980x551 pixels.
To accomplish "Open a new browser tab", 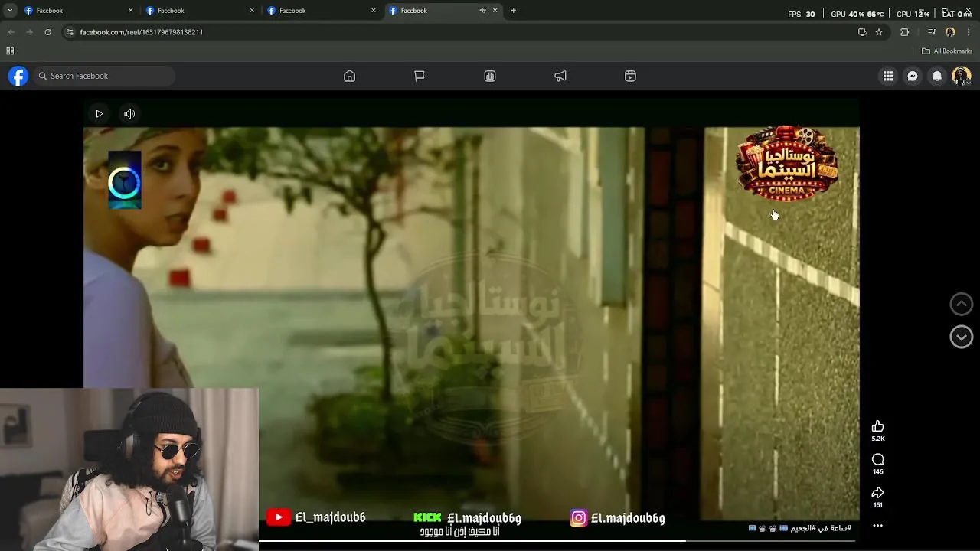I will click(x=513, y=11).
